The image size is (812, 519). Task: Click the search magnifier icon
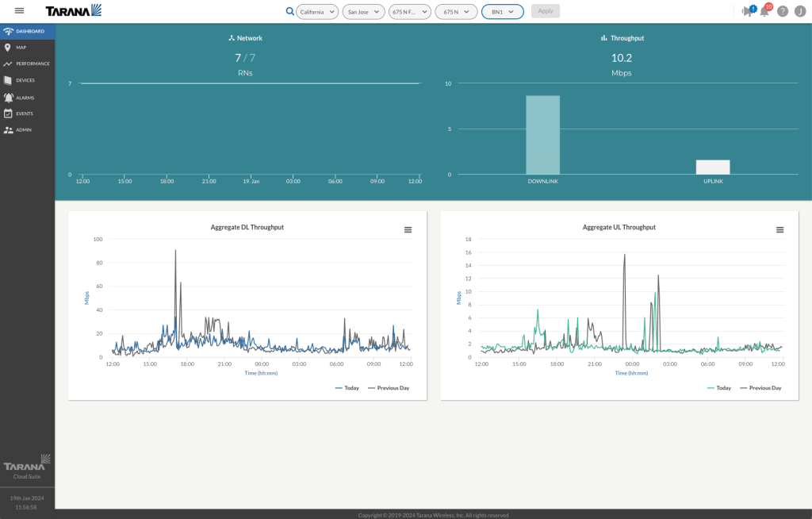[x=289, y=11]
